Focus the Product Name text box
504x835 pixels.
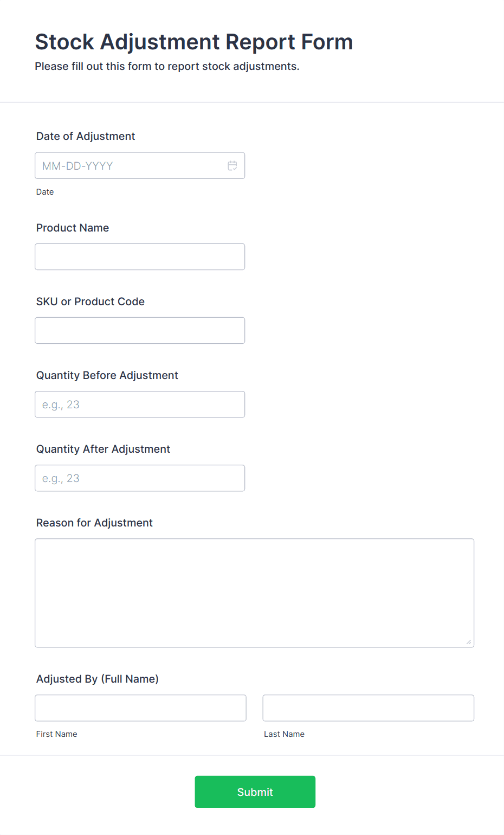click(140, 257)
